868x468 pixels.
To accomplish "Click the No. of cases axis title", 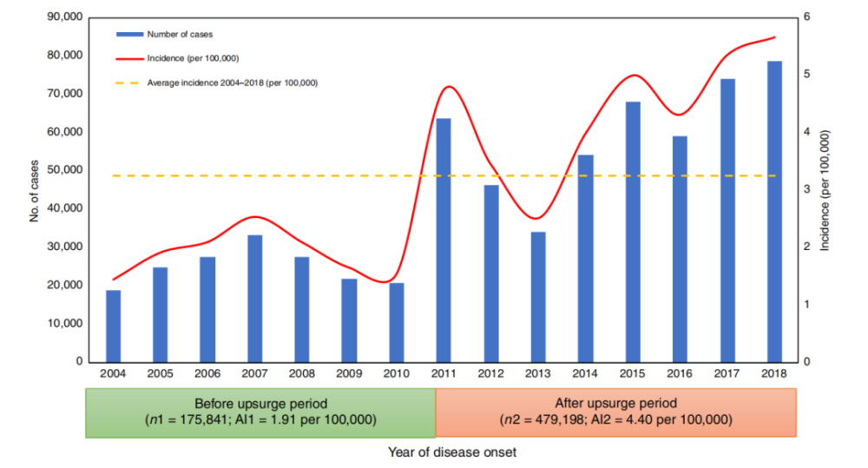I will (x=35, y=191).
